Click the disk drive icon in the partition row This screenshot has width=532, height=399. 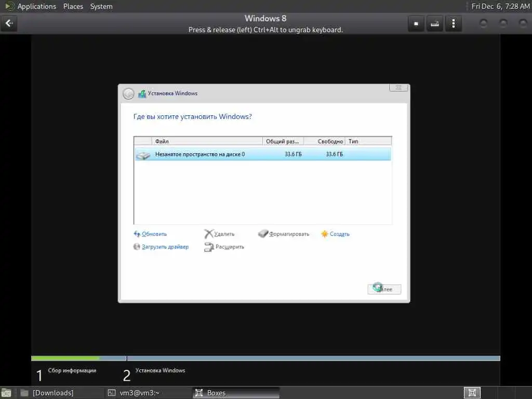(143, 155)
